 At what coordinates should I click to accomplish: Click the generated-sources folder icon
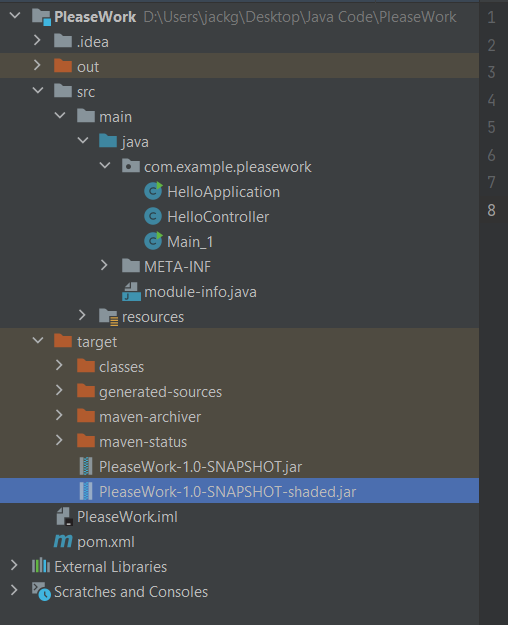(x=86, y=391)
